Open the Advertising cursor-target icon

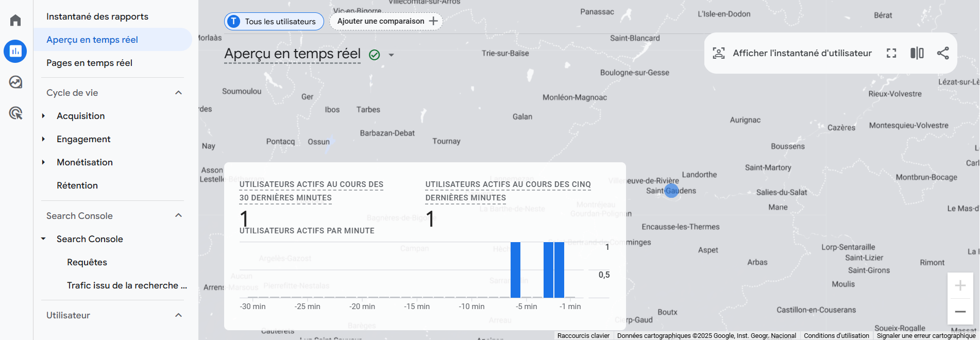pyautogui.click(x=15, y=113)
